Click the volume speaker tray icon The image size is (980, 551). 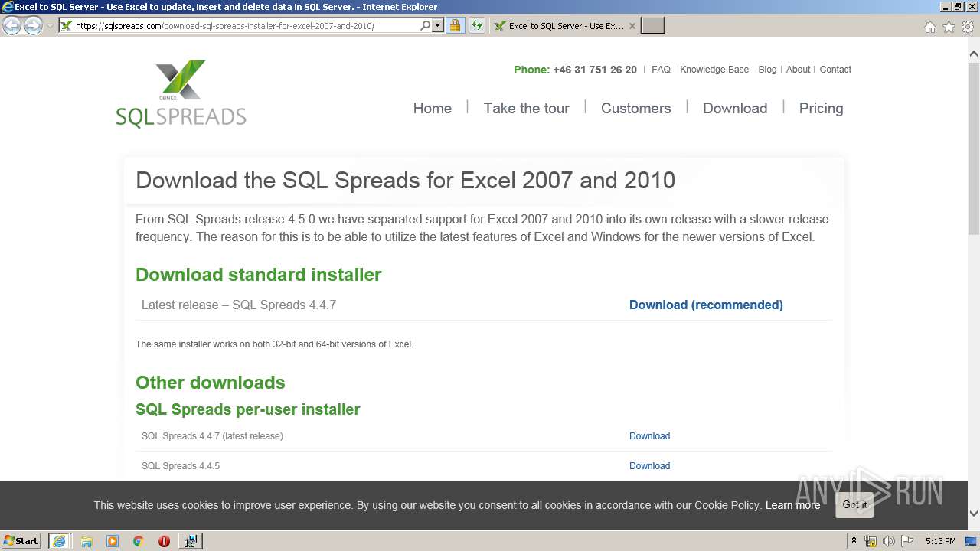(x=888, y=541)
